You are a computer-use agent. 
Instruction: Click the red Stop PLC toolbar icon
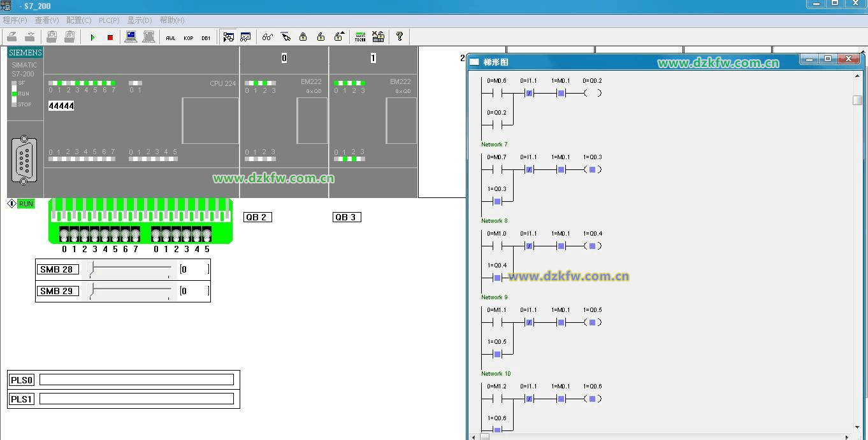point(110,38)
